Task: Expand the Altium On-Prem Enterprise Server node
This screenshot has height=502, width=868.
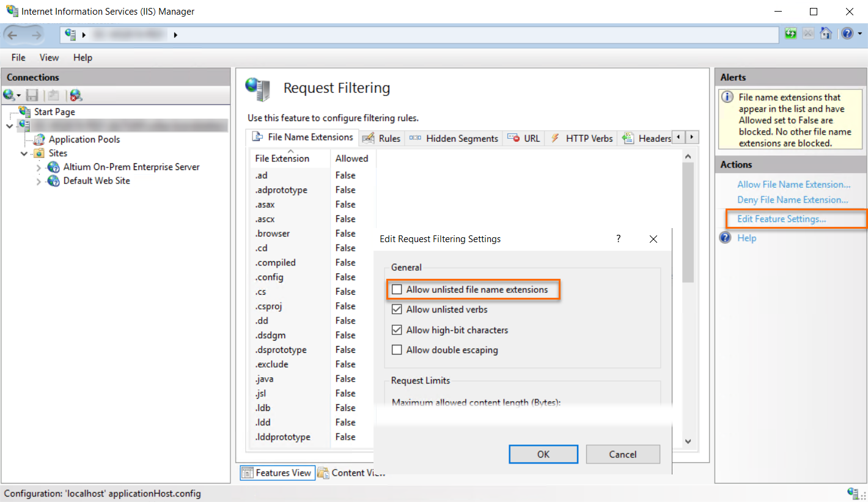Action: click(39, 168)
